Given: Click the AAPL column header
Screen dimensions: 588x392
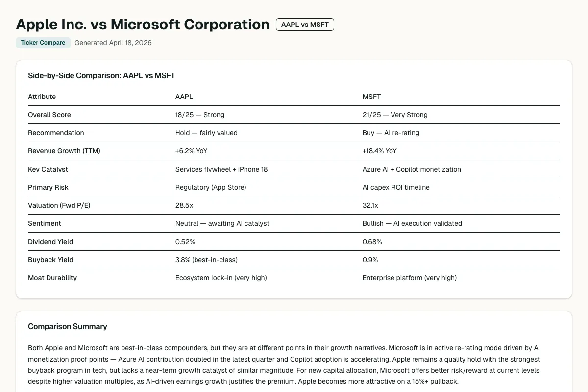Looking at the screenshot, I should pos(184,97).
